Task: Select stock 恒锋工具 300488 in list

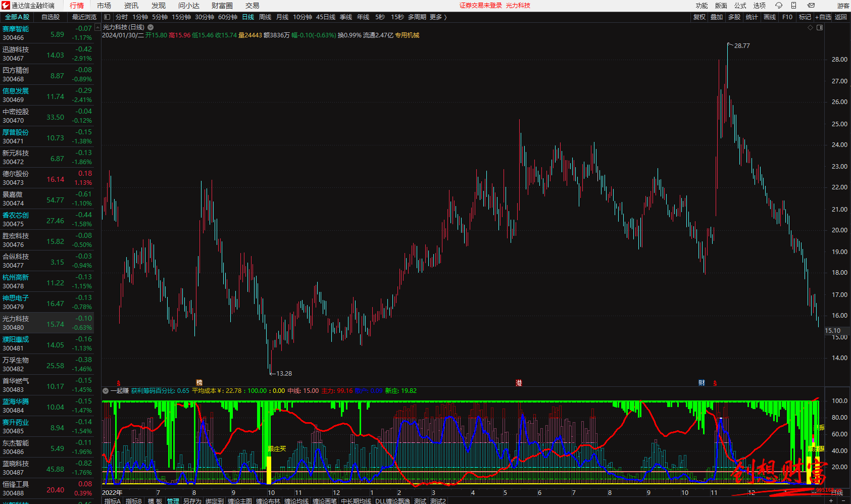Action: [47, 489]
